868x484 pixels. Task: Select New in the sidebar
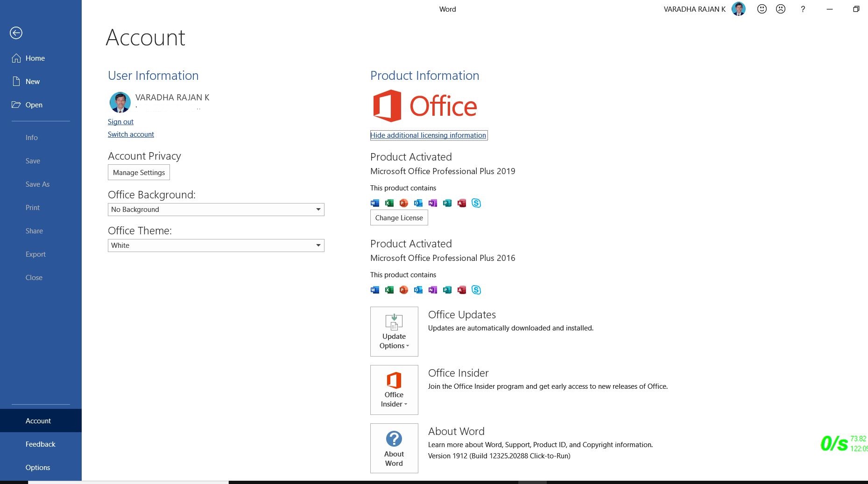(41, 82)
